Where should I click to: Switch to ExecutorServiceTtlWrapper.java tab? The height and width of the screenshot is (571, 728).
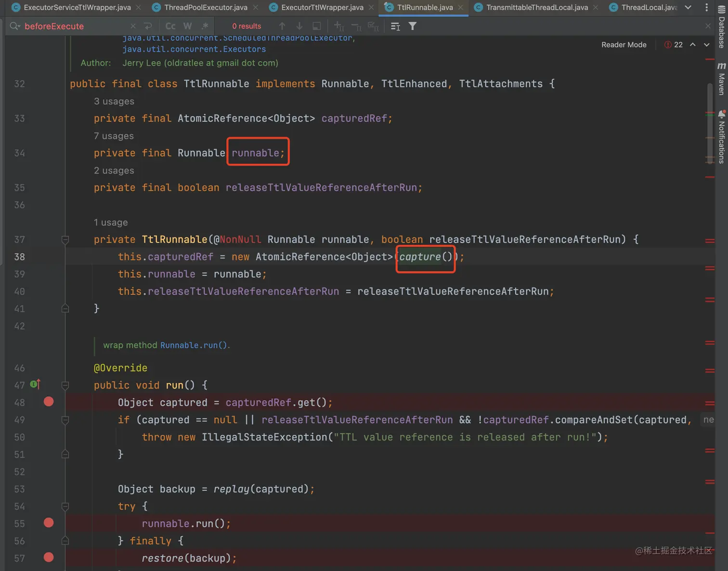pyautogui.click(x=77, y=7)
